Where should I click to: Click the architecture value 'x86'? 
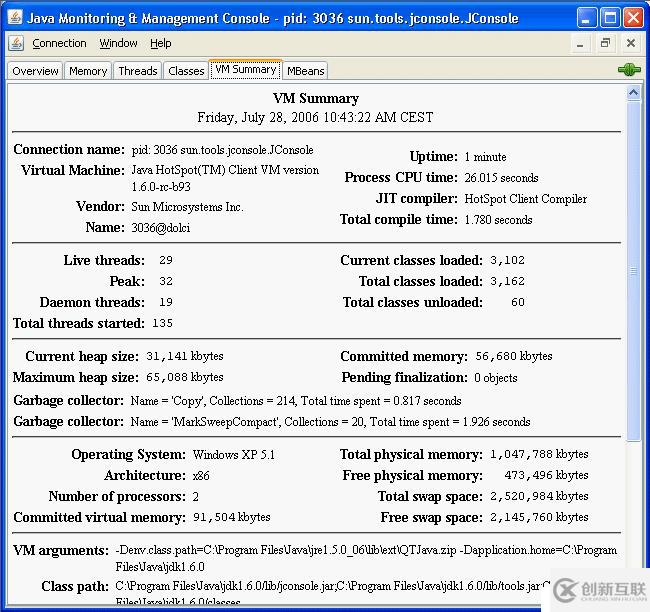201,476
